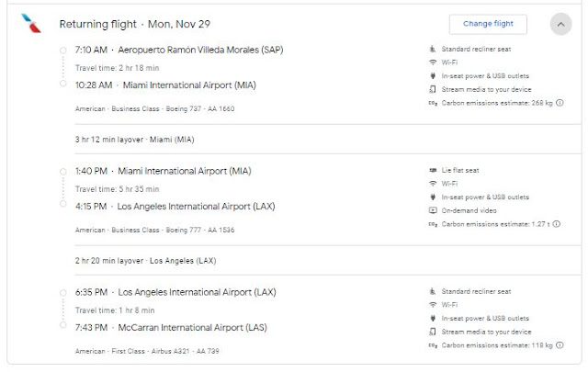Click Aeropuerto Ramón Villeda Morales (SAP) text
This screenshot has height=372, width=588.
click(x=194, y=50)
